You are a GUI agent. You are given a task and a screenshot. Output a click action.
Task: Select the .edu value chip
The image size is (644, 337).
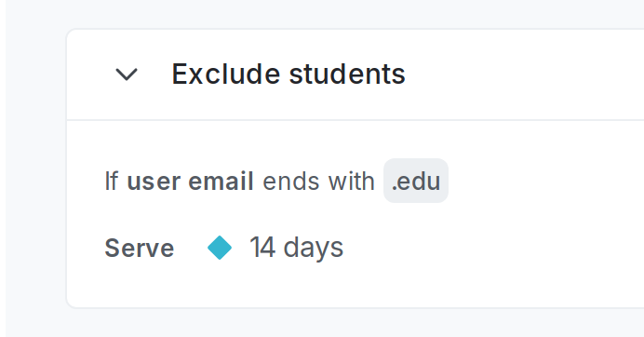tap(416, 181)
